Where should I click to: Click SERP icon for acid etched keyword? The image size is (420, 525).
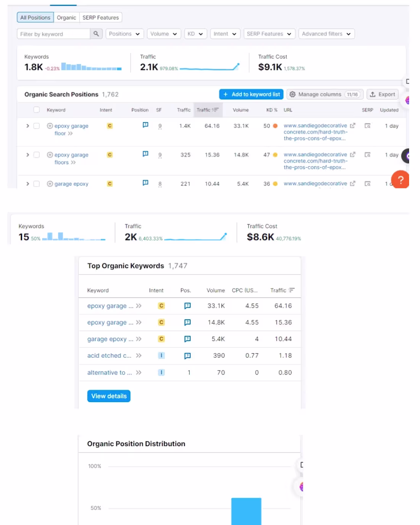pos(187,356)
